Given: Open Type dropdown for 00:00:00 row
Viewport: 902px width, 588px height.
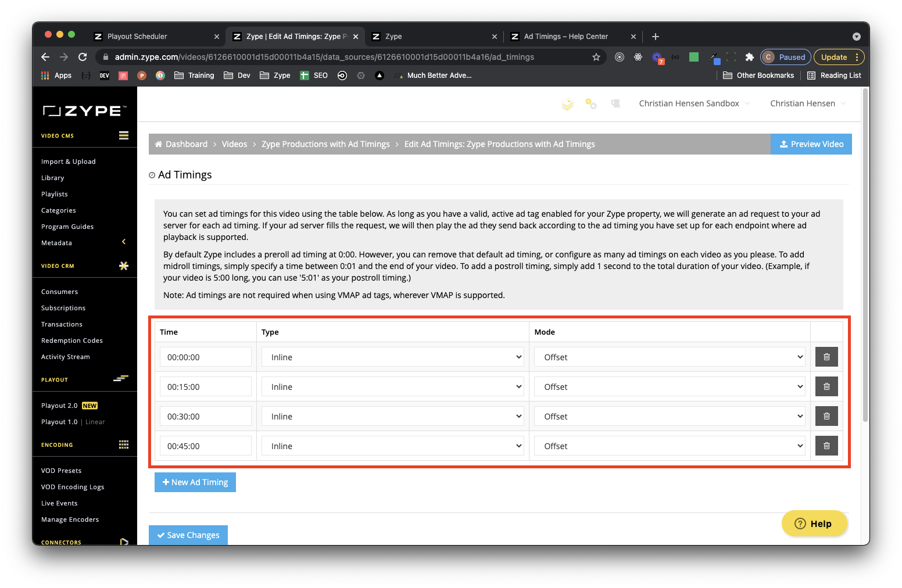Looking at the screenshot, I should [393, 357].
